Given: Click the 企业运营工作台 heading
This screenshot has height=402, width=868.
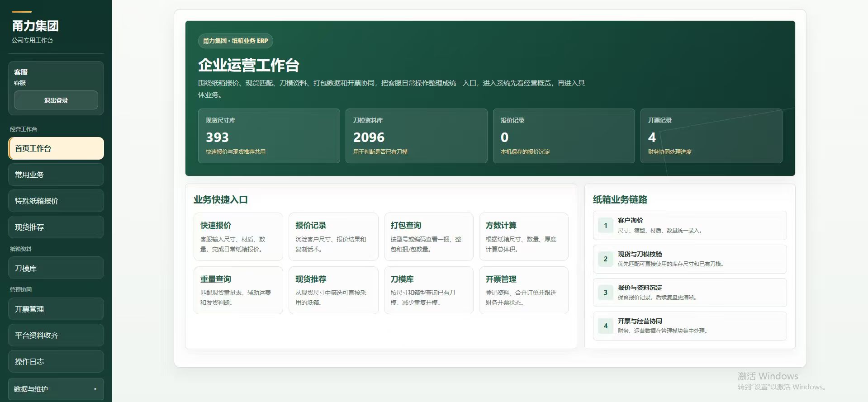Looking at the screenshot, I should (x=249, y=65).
